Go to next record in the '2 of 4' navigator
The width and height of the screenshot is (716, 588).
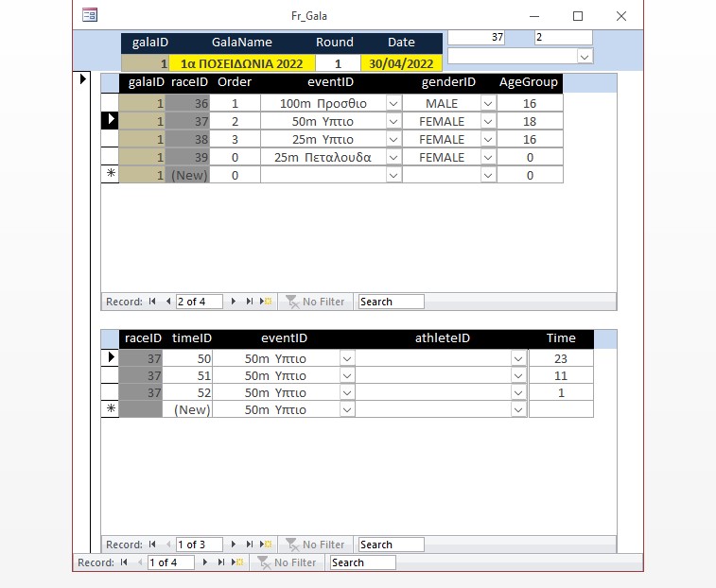pos(234,302)
